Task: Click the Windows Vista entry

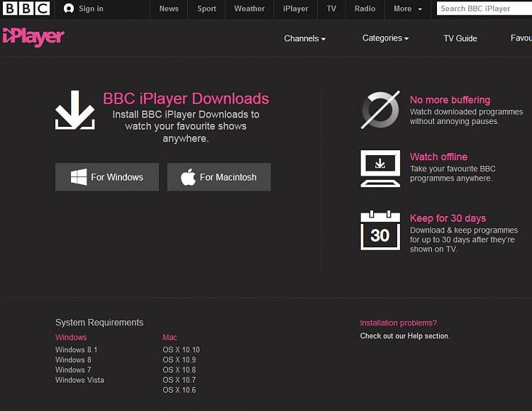Action: (79, 380)
